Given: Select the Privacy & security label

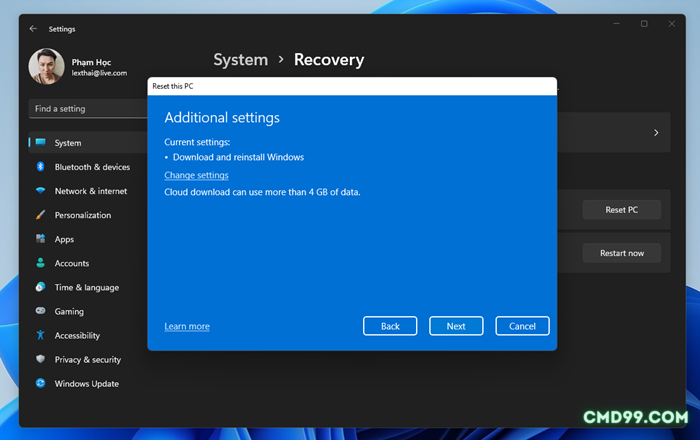Looking at the screenshot, I should [88, 360].
